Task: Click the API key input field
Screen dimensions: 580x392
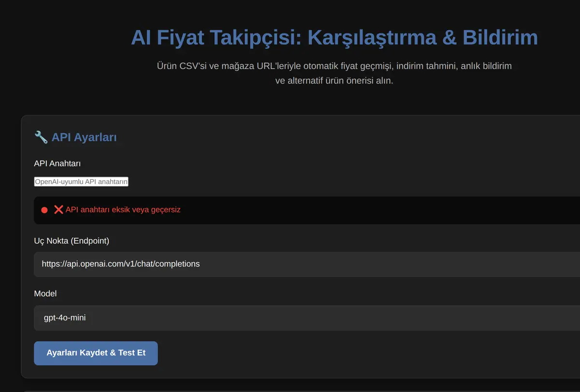Action: 81,182
